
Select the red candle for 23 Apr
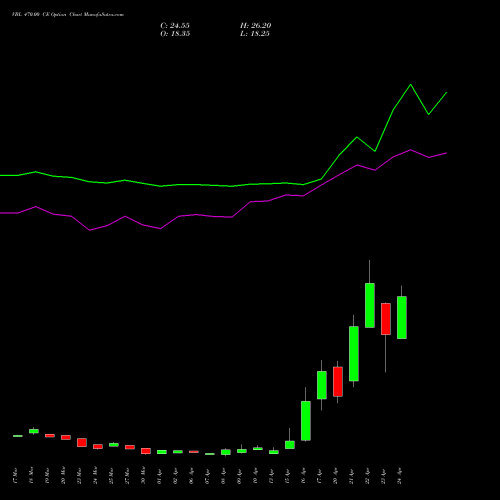tap(386, 319)
